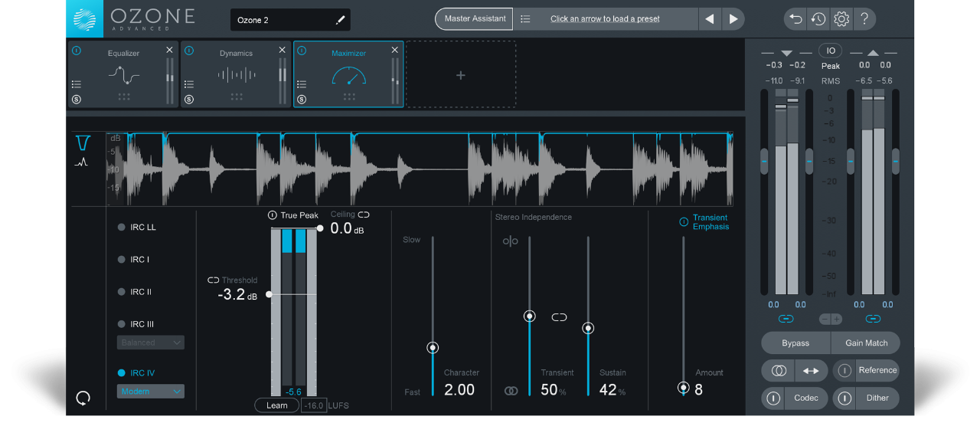Screen dimensions: 980x423
Task: Toggle output gain link below output meters
Action: pos(873,319)
